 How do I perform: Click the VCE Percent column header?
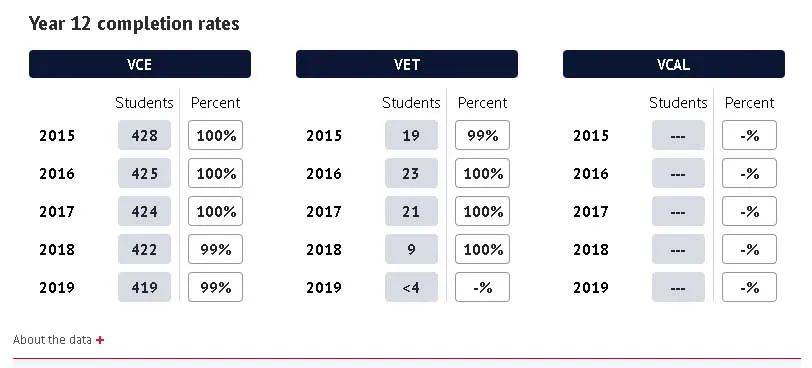point(215,103)
